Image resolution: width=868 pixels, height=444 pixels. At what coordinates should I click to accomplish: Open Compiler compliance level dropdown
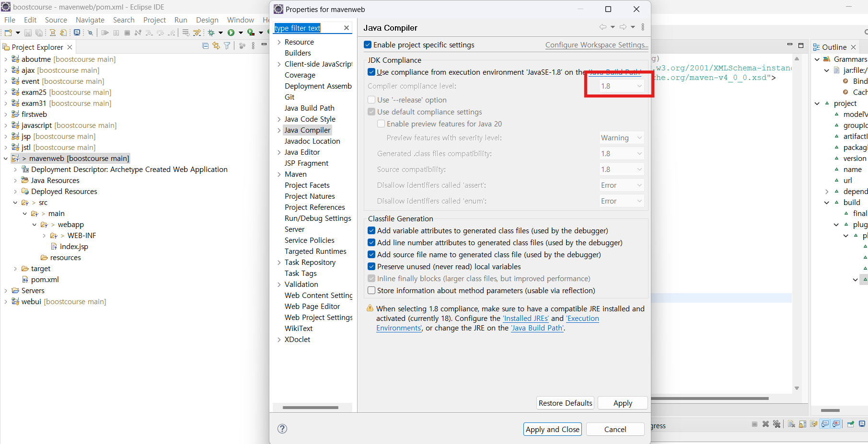click(621, 86)
